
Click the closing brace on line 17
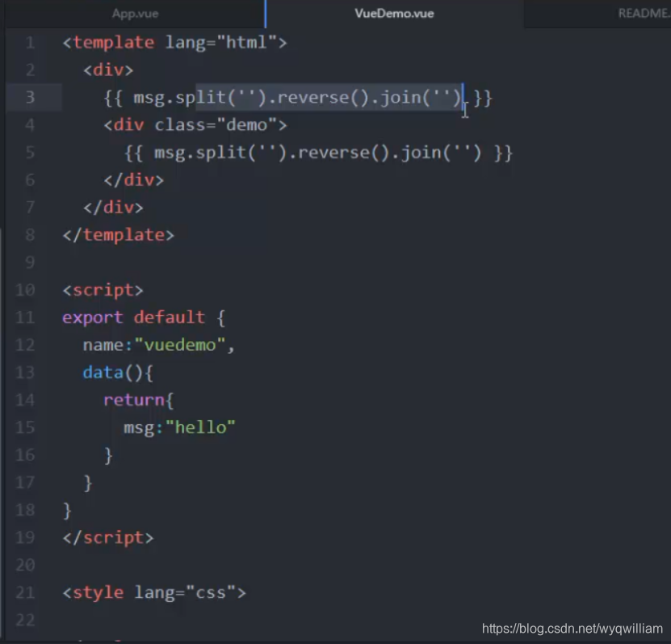pyautogui.click(x=88, y=483)
